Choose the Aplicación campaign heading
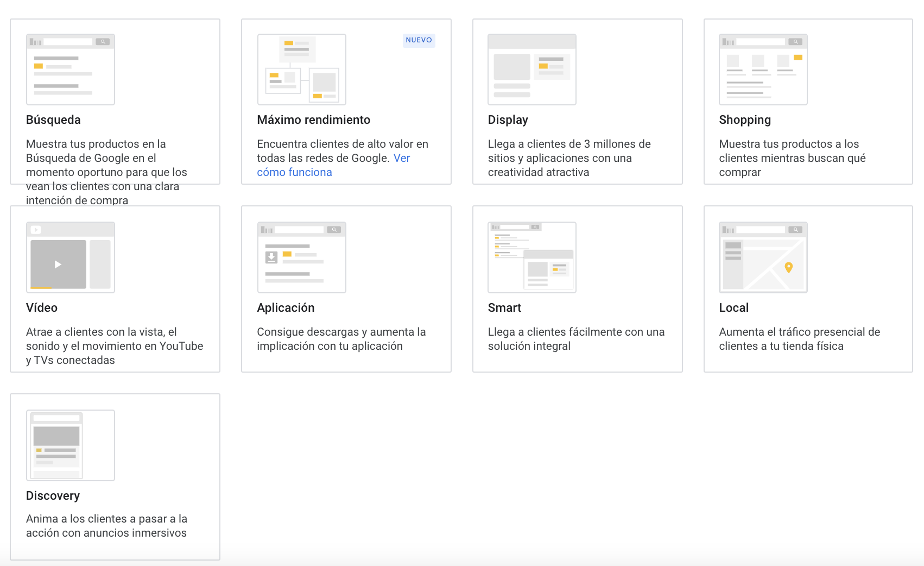 286,308
